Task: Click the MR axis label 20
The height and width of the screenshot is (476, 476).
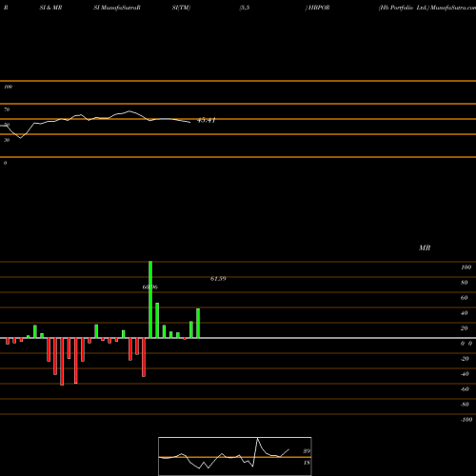Action: click(x=465, y=328)
